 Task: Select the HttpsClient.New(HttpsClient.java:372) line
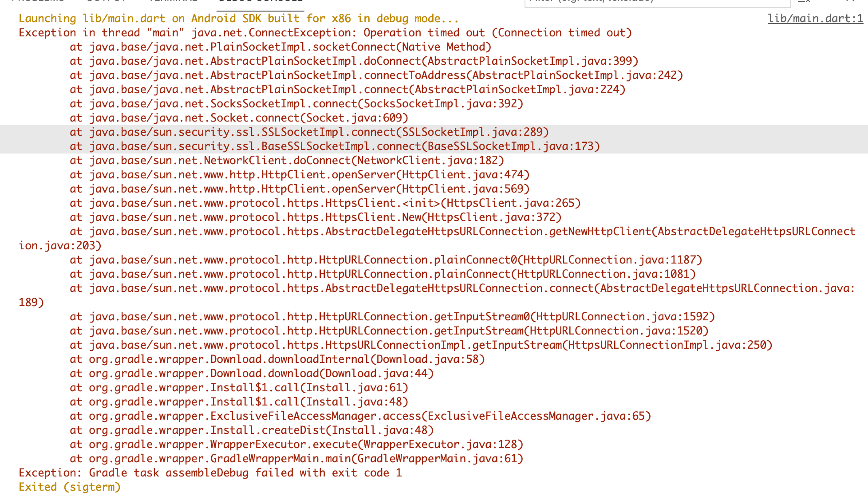click(316, 217)
